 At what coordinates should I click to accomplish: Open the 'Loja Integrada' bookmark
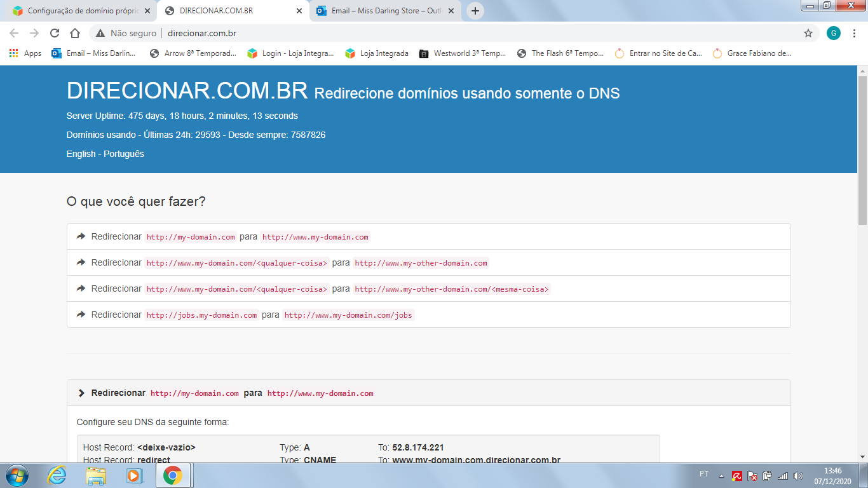point(377,53)
